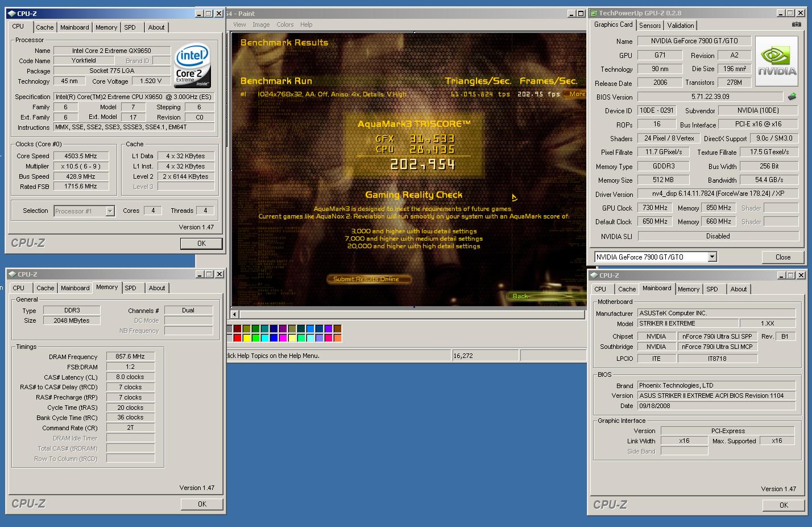This screenshot has width=812, height=527.
Task: Open the Cache tab in the CPU-Z processor window
Action: 45,27
